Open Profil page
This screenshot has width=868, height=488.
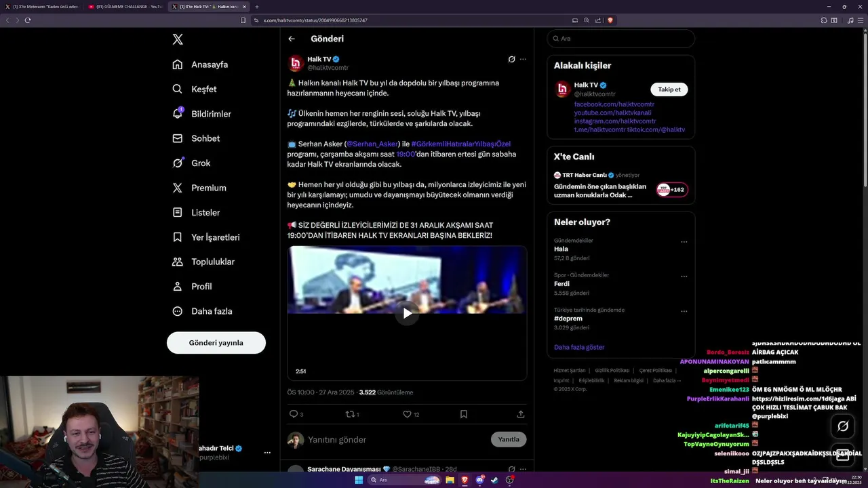click(x=192, y=286)
